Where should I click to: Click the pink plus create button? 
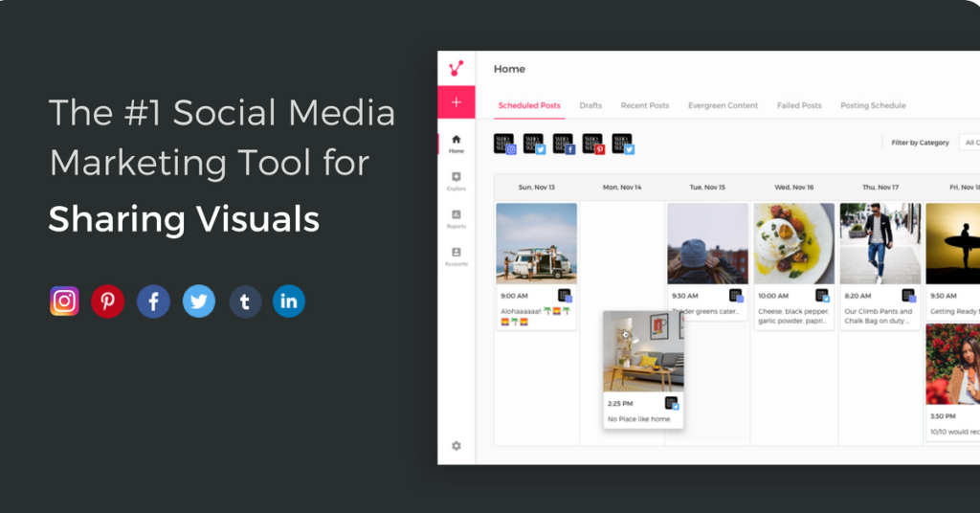coord(457,101)
